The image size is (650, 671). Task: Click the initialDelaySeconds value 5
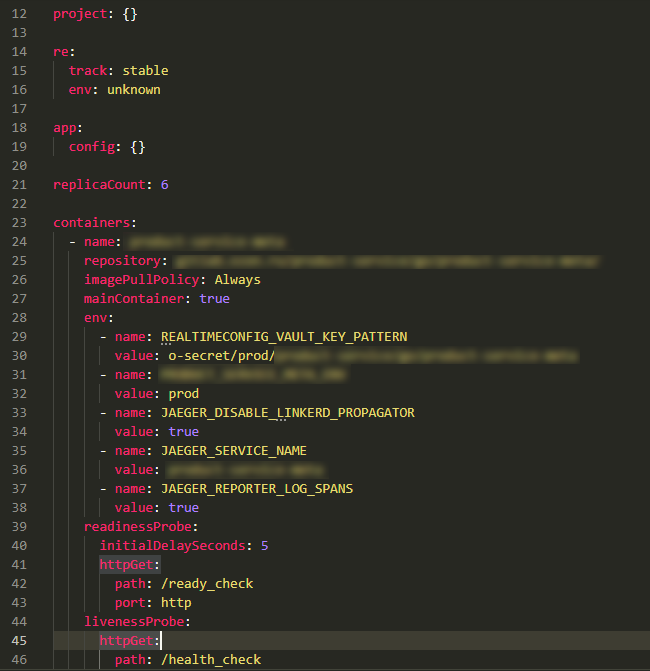tap(265, 546)
